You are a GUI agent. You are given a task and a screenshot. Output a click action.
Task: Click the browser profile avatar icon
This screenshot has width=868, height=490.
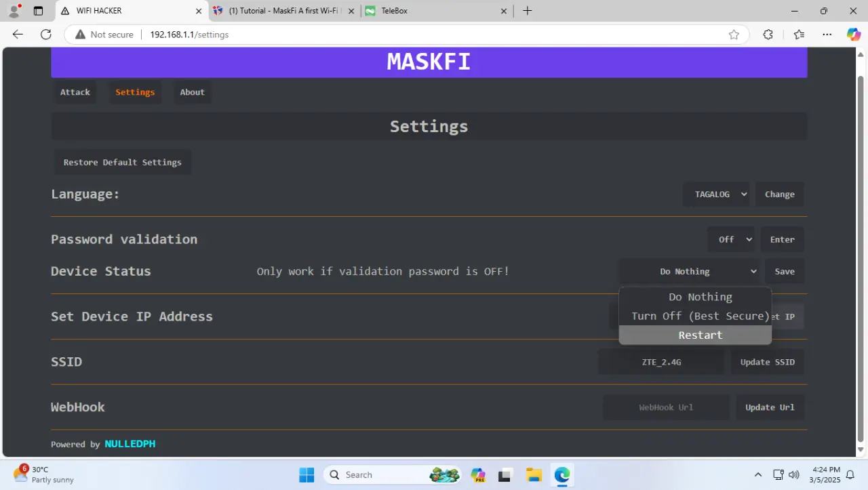tap(14, 11)
